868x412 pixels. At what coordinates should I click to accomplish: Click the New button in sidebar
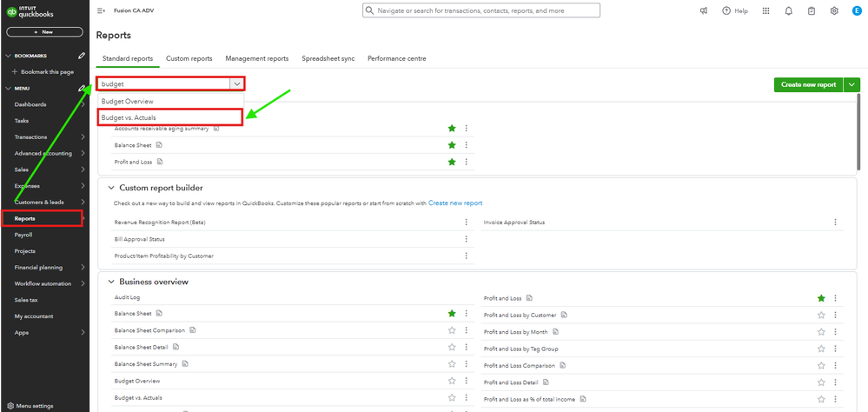click(x=44, y=32)
